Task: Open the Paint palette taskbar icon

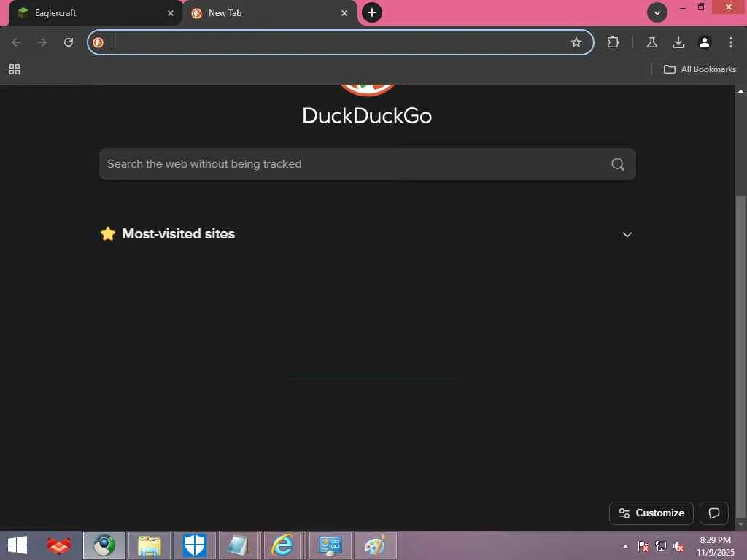Action: [x=376, y=545]
